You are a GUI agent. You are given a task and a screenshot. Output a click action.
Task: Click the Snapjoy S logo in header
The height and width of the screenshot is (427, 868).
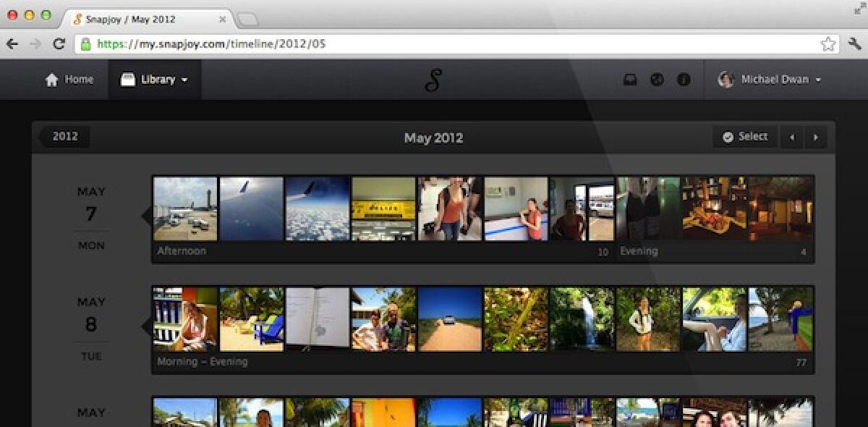click(x=433, y=80)
